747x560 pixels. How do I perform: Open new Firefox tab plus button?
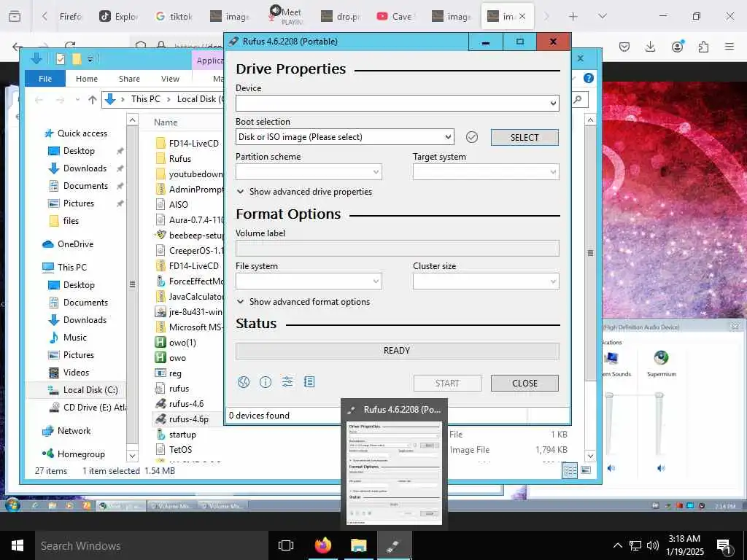point(573,16)
